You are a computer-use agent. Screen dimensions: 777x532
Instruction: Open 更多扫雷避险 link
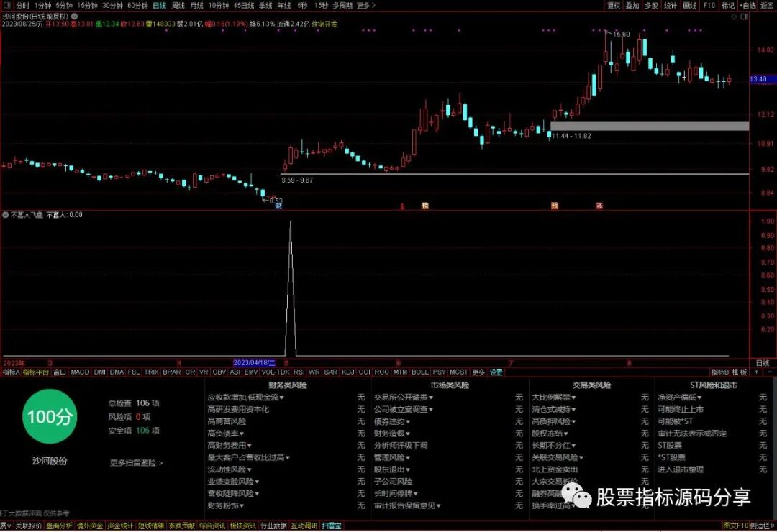(x=136, y=463)
